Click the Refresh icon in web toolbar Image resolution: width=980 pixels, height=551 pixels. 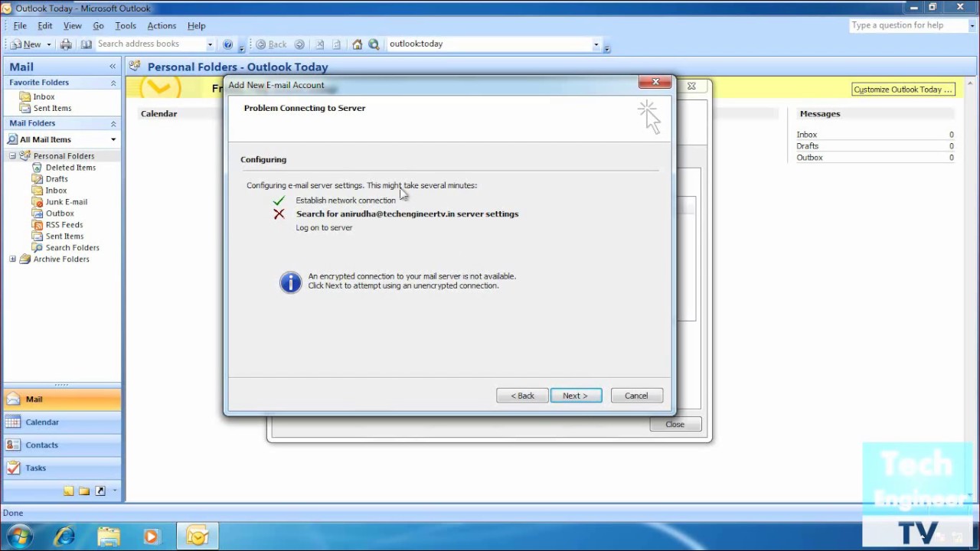tap(336, 44)
